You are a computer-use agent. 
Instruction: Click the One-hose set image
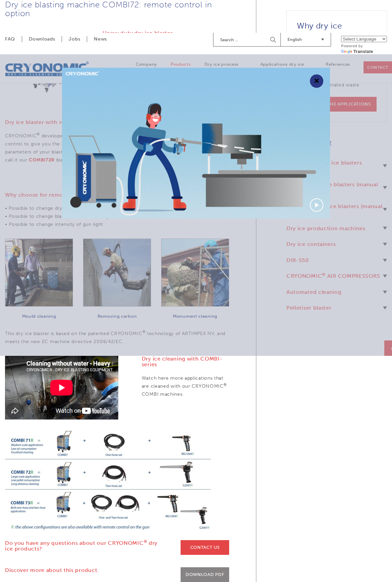pyautogui.click(x=114, y=442)
